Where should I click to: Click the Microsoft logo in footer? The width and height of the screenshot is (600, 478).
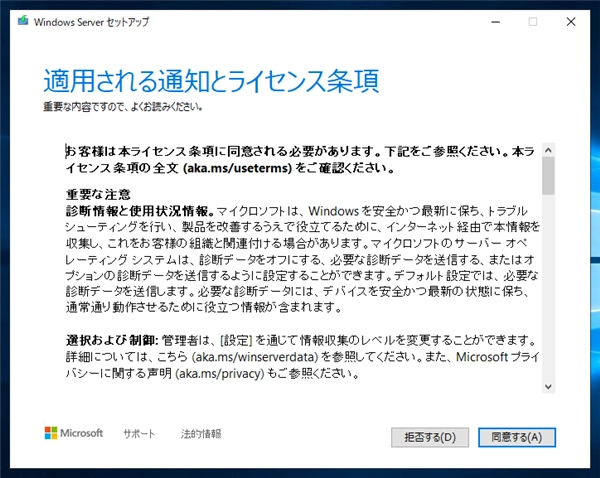click(74, 433)
